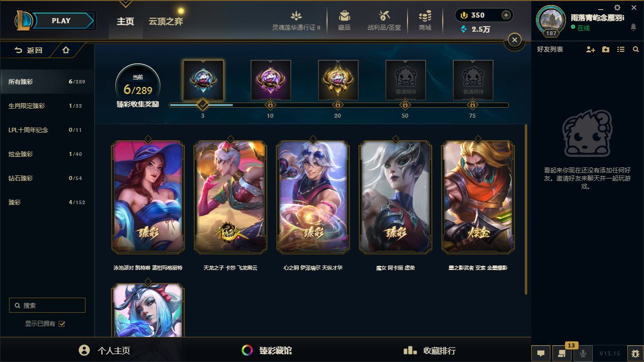The width and height of the screenshot is (644, 362).
Task: Click the 搜索 search input field
Action: point(47,305)
